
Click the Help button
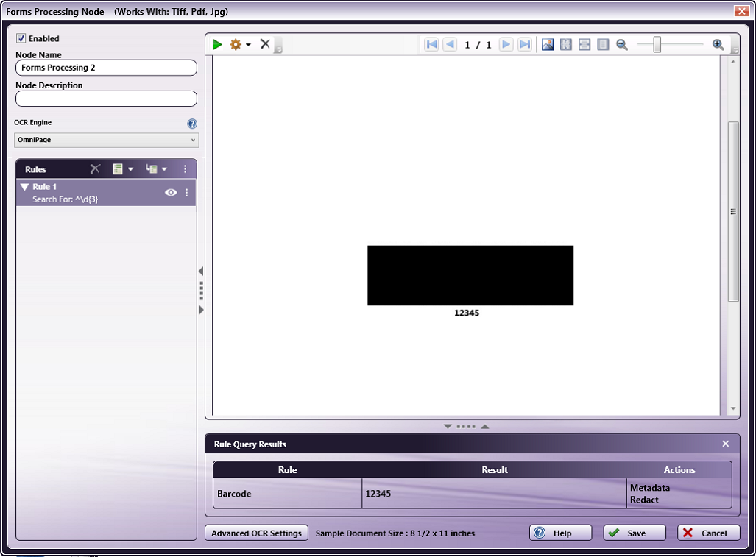(561, 533)
